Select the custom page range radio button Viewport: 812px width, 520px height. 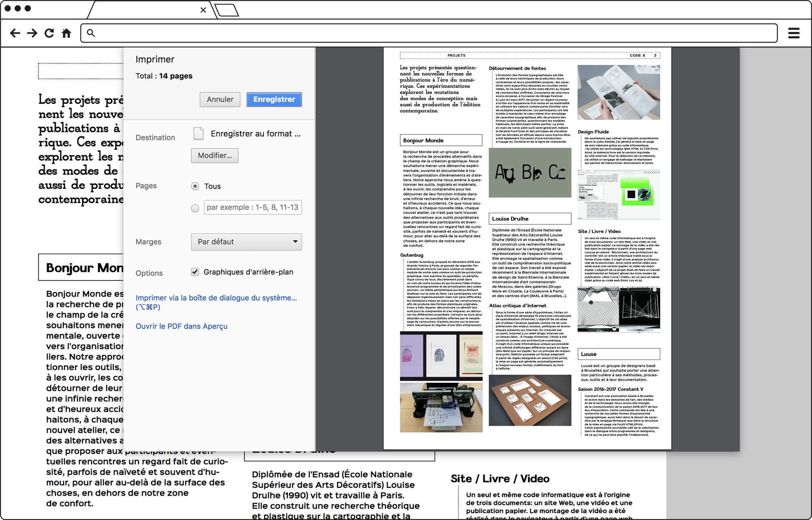[x=195, y=208]
